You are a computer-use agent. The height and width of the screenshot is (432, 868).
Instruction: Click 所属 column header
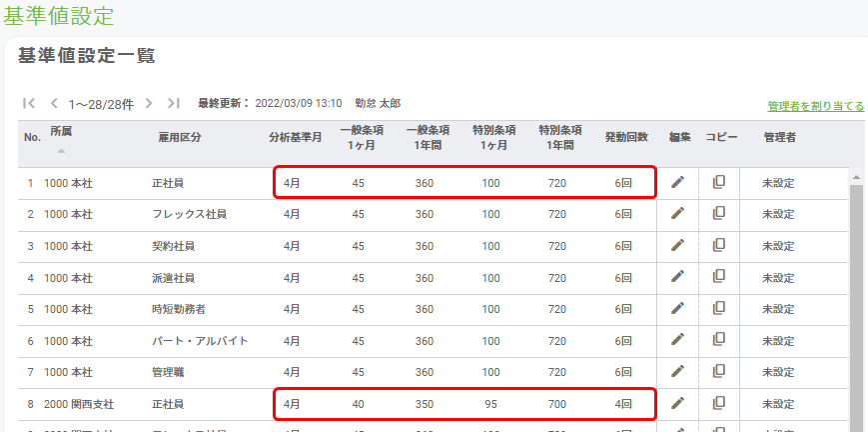61,131
